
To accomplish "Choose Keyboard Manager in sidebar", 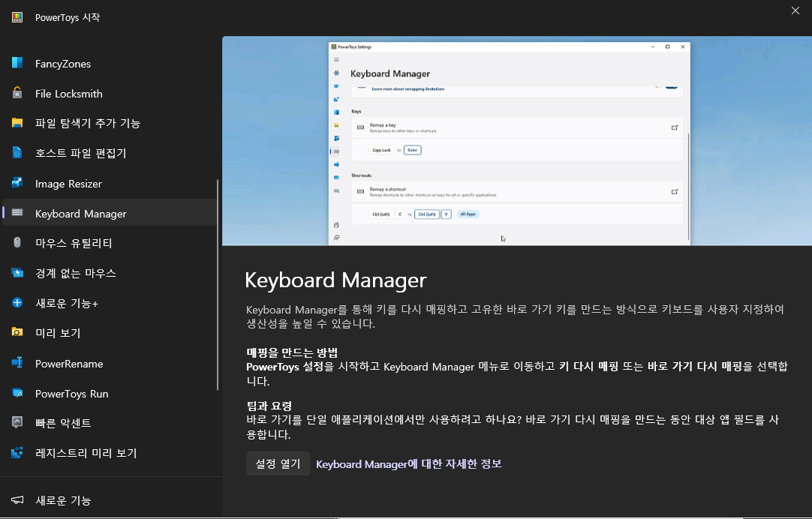I will tap(110, 213).
